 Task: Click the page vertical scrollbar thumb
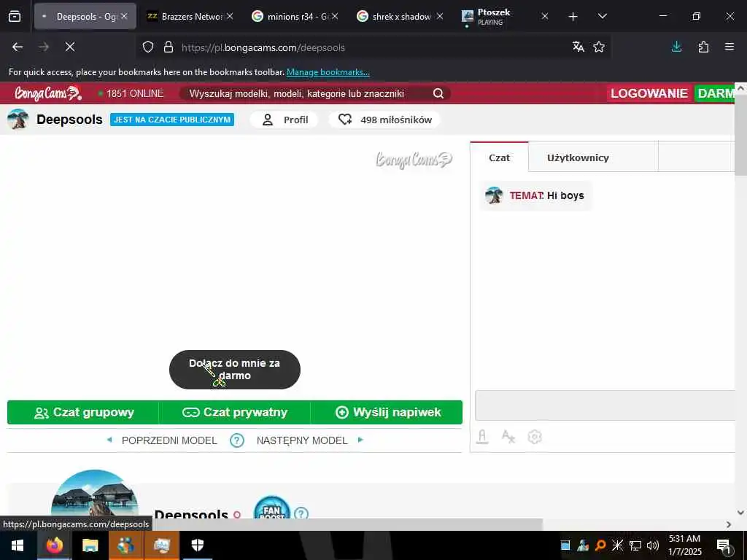(x=741, y=136)
